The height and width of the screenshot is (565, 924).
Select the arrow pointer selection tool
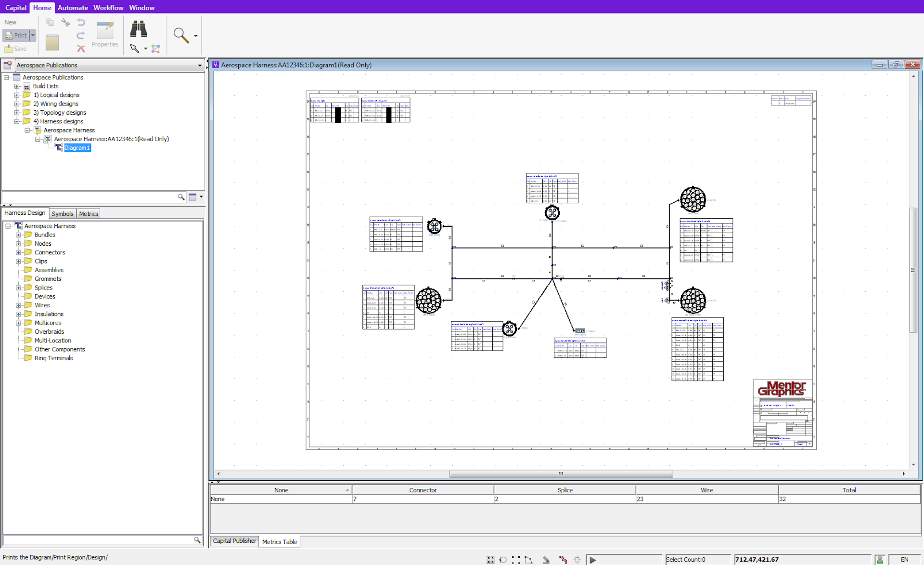point(135,49)
